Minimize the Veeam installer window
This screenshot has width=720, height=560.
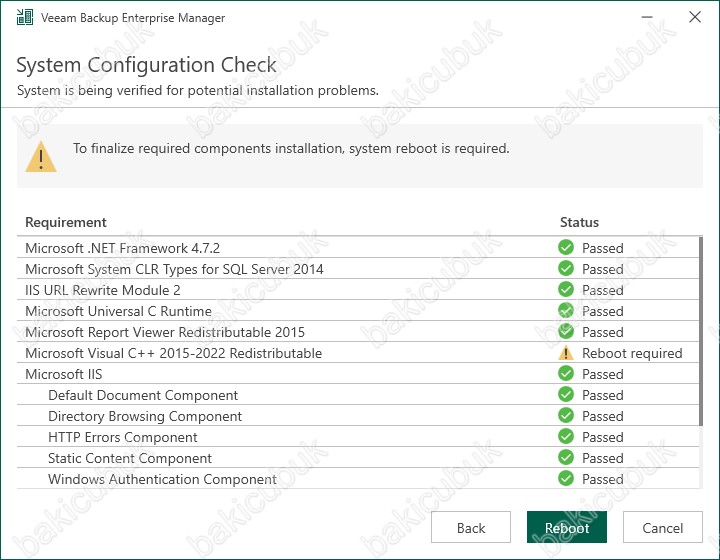click(x=647, y=17)
